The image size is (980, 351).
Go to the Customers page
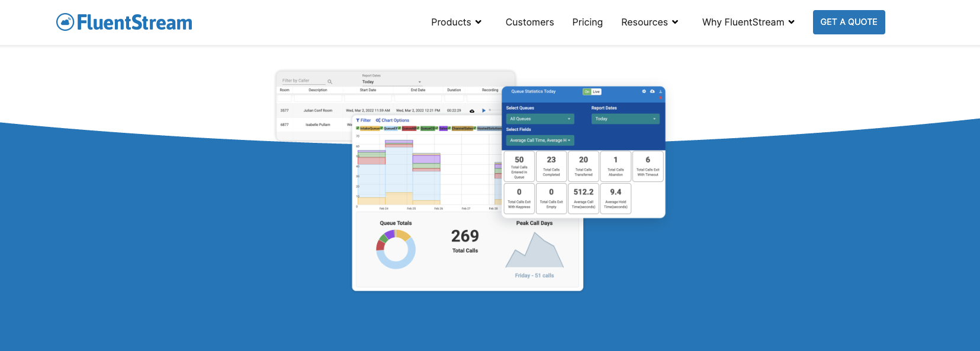point(529,22)
